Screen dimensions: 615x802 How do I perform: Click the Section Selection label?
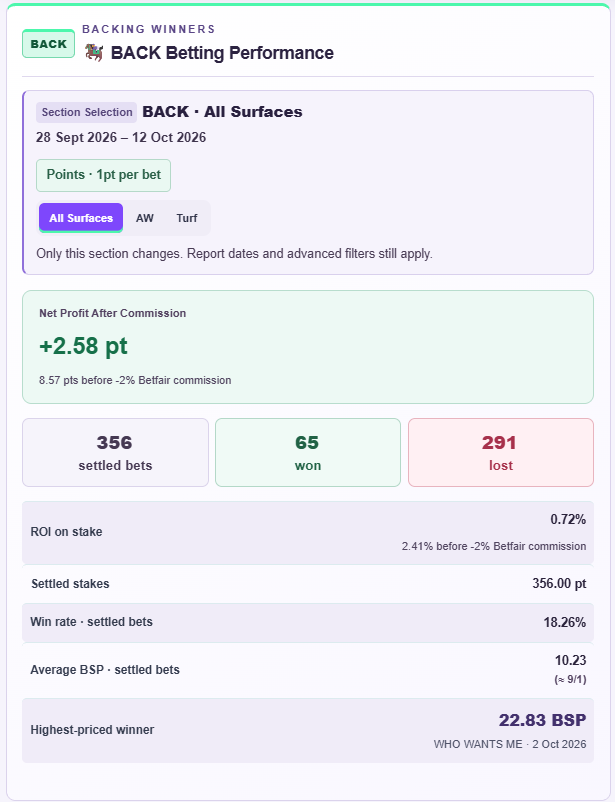coord(86,112)
